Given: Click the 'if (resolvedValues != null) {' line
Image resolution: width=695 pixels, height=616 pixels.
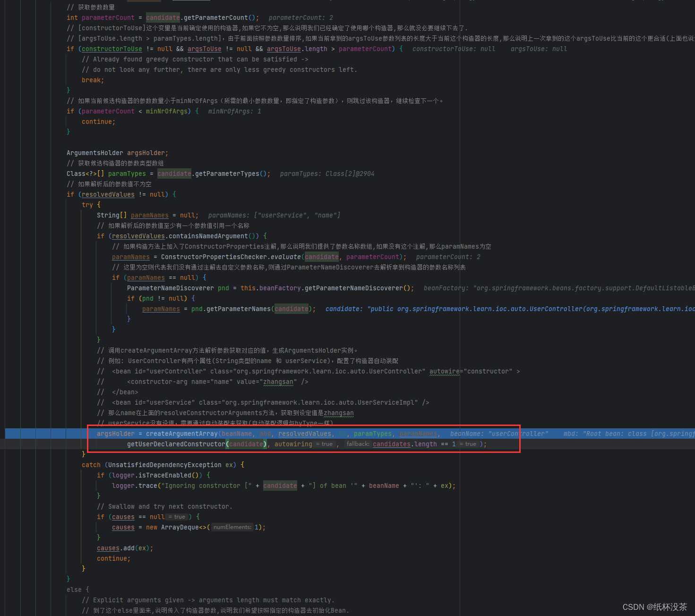Looking at the screenshot, I should pyautogui.click(x=121, y=194).
